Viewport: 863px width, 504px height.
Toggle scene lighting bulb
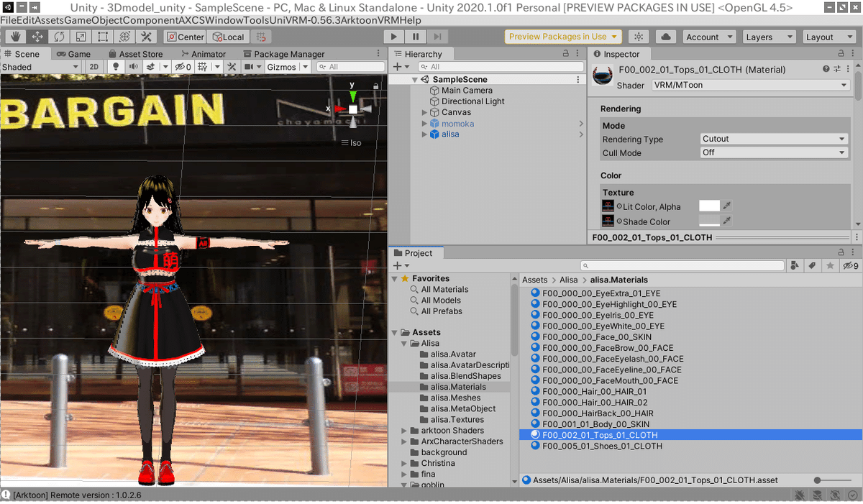coord(115,67)
